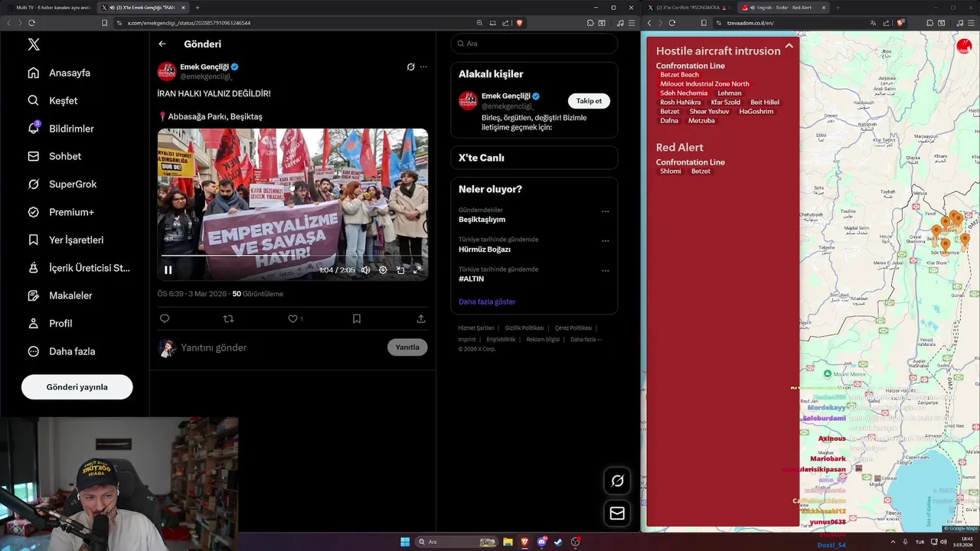Open Hürmüz Boğazı trend
Image resolution: width=980 pixels, height=551 pixels.
[x=485, y=249]
